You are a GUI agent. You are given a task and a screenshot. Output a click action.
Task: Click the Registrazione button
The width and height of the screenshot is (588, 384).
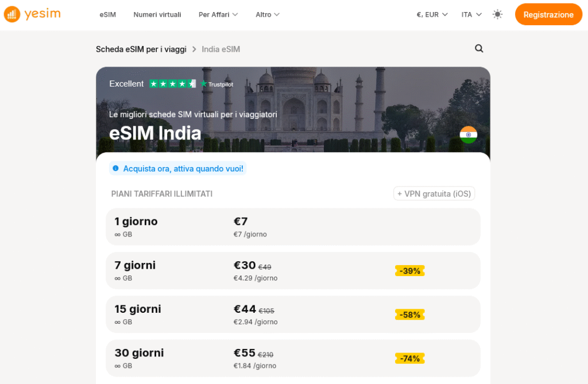548,14
